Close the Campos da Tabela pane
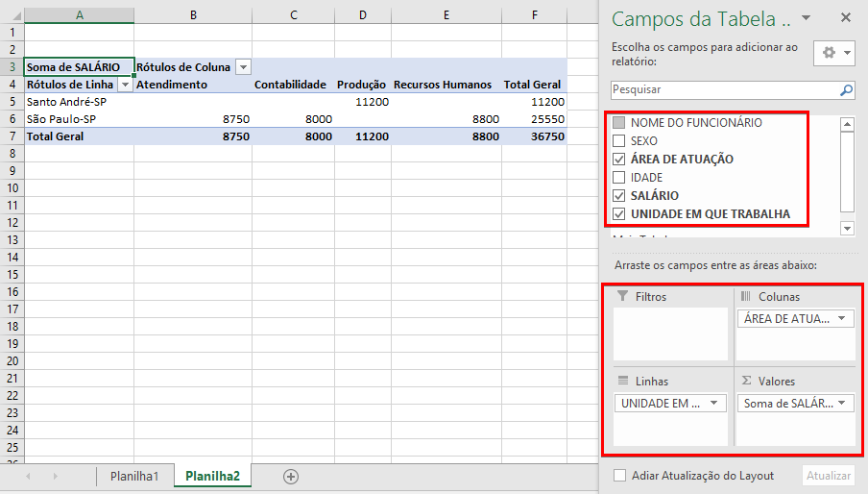This screenshot has height=494, width=868. 846,17
